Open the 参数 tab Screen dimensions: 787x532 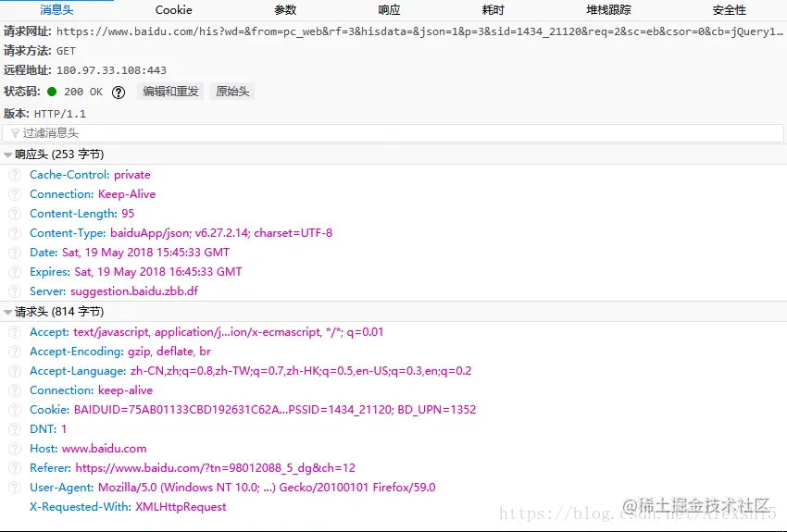coord(285,9)
